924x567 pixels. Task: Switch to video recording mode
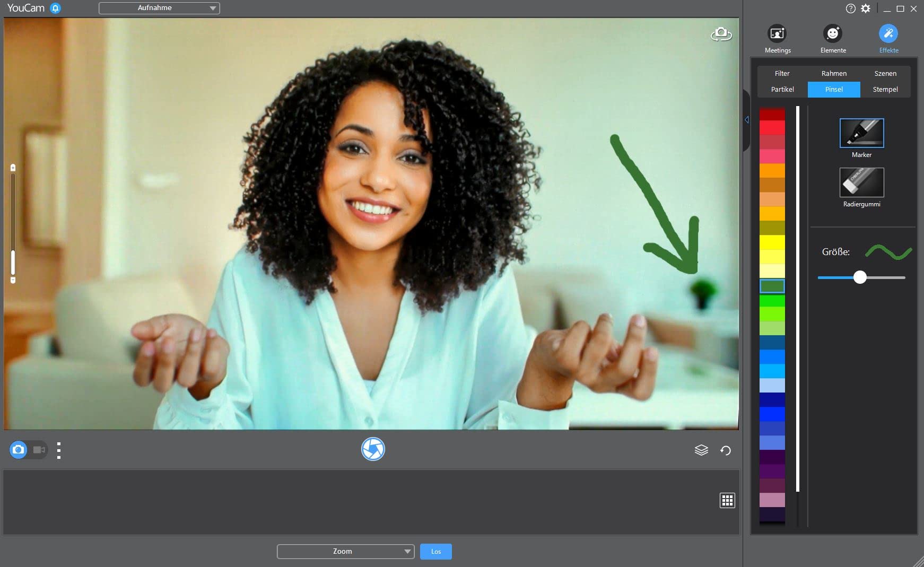point(39,450)
